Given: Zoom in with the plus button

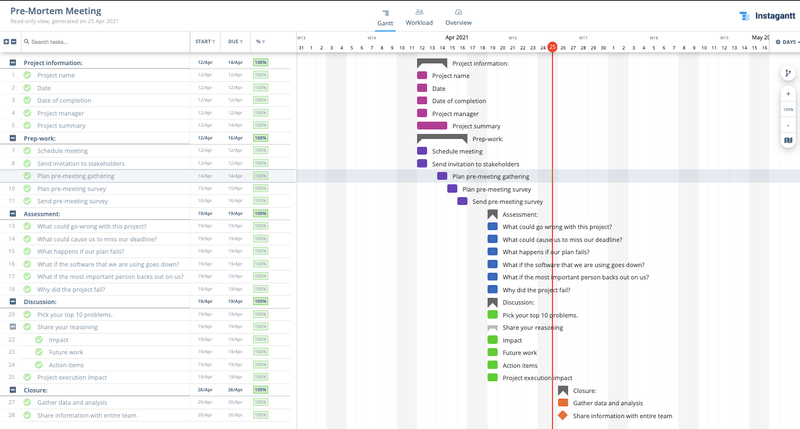Looking at the screenshot, I should (788, 94).
